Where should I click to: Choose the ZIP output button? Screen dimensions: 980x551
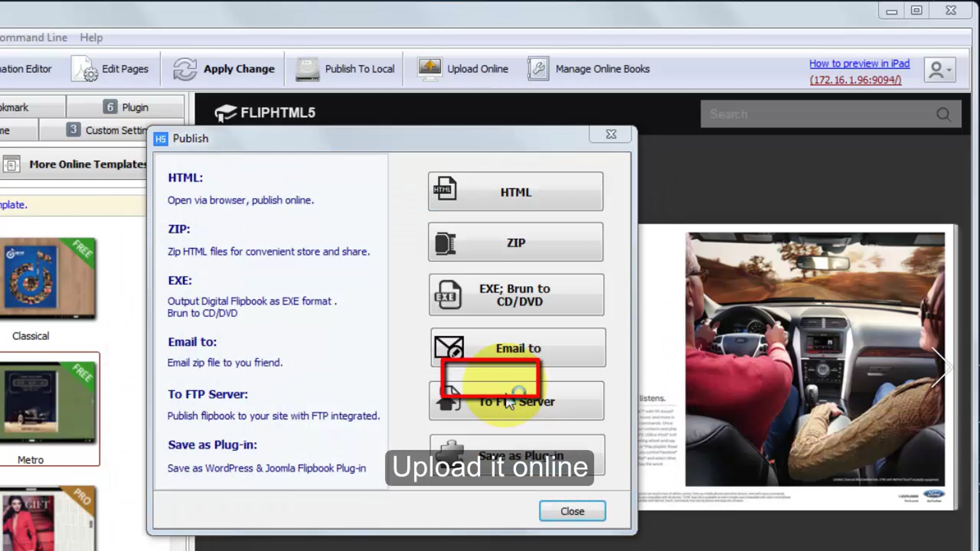click(x=515, y=242)
